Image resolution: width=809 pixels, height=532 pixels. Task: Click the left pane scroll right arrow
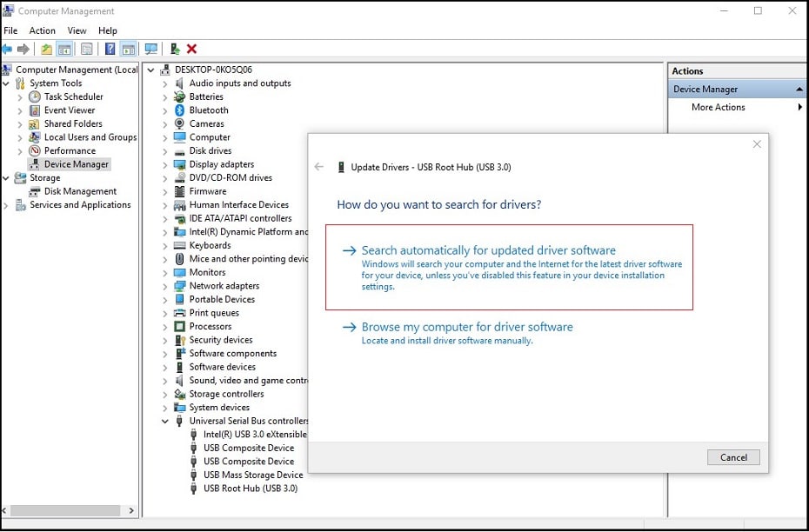point(131,510)
